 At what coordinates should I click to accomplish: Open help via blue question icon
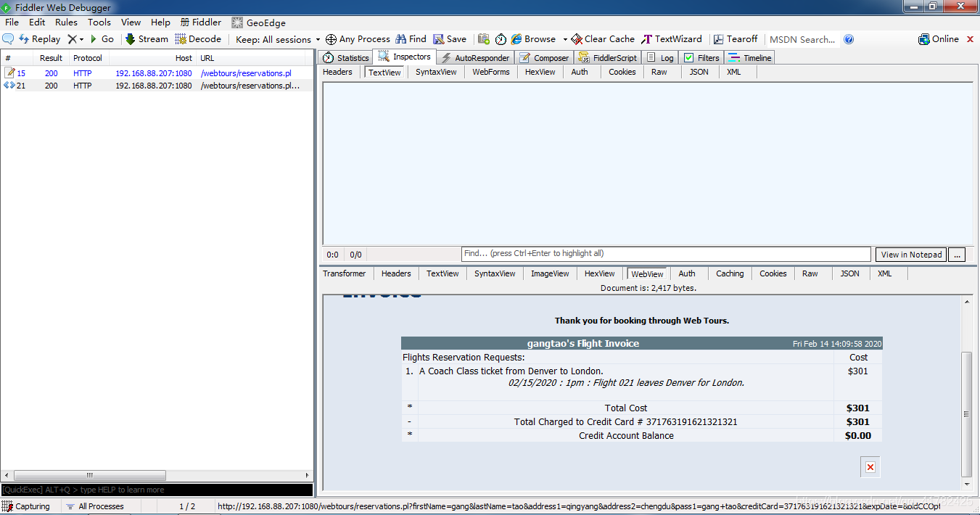[x=849, y=39]
